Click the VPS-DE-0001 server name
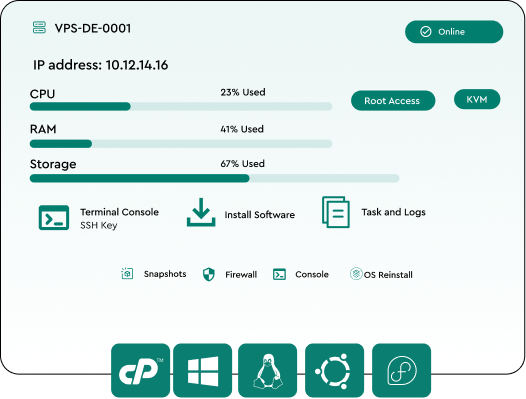The image size is (526, 399). pyautogui.click(x=93, y=28)
